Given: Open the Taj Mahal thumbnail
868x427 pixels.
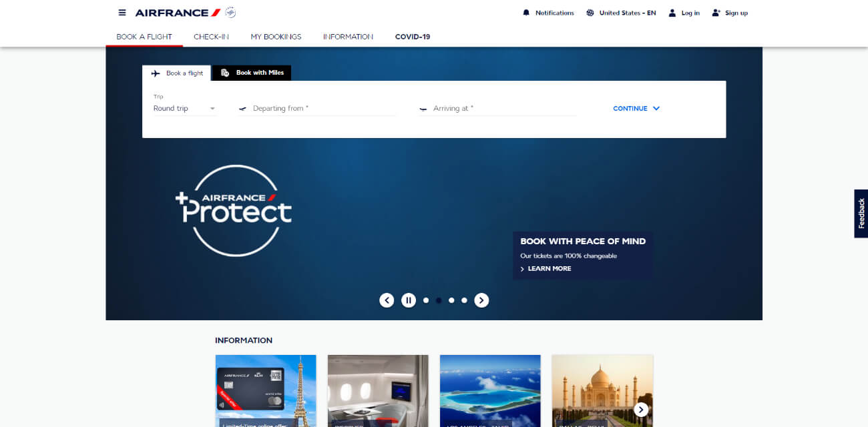Looking at the screenshot, I should point(602,391).
